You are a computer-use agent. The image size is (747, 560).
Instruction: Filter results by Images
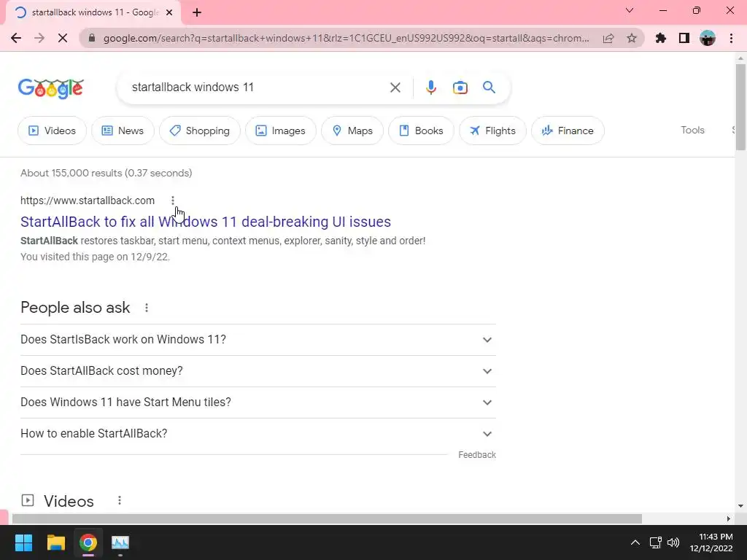[281, 131]
